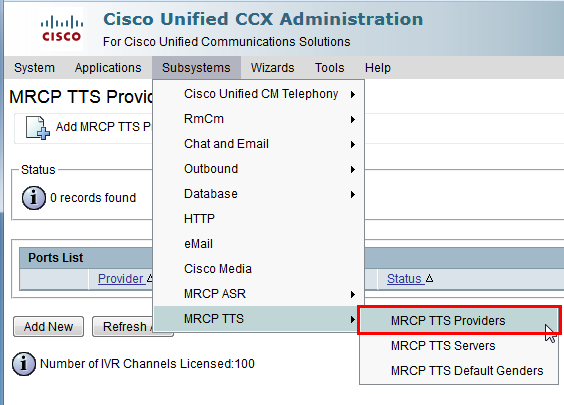564x405 pixels.
Task: Open the Wizards menu
Action: click(x=272, y=68)
